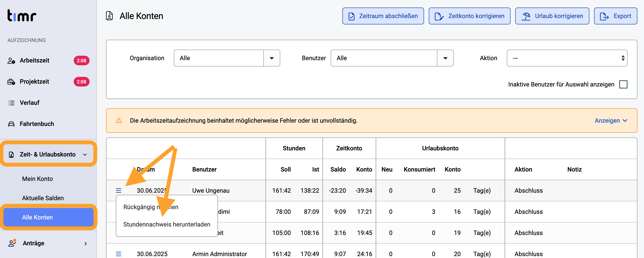
Task: Click the Benutzer column header
Action: point(204,170)
